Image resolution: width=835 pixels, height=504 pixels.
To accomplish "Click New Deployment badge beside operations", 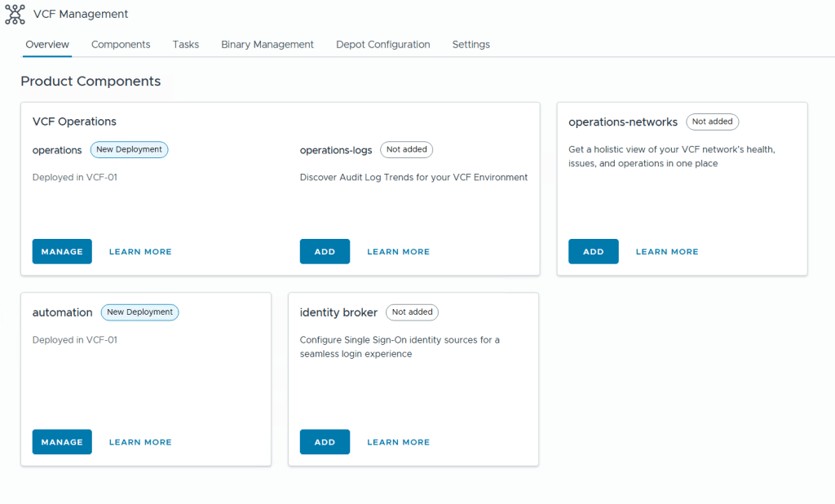I will pos(129,150).
